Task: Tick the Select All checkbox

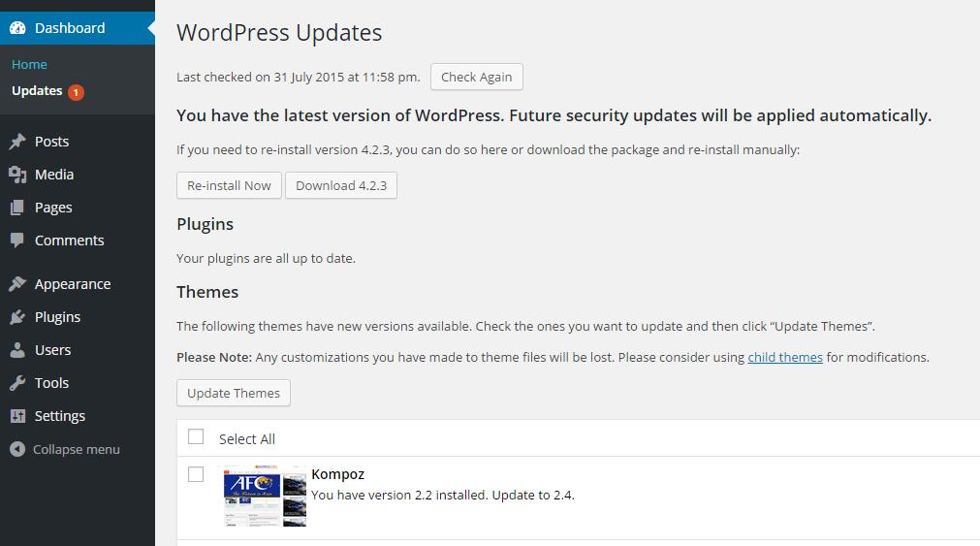Action: [x=196, y=436]
